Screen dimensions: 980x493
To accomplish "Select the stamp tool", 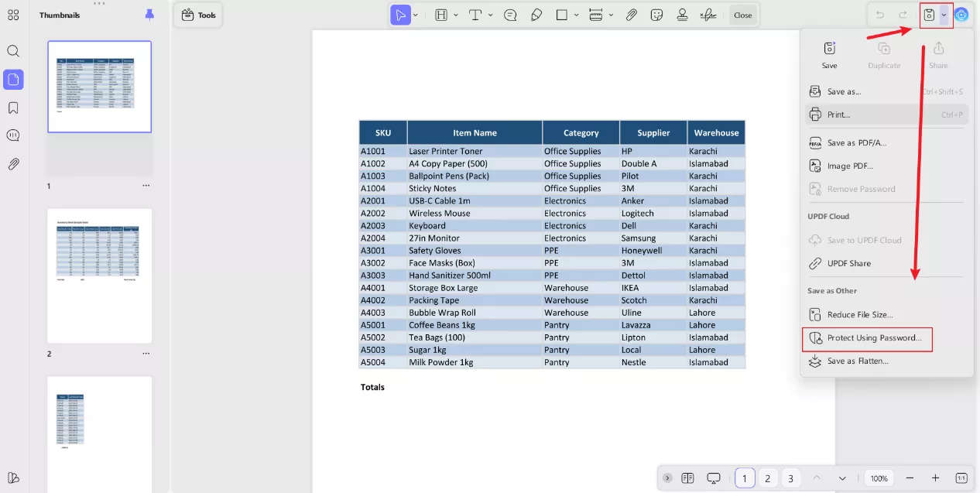I will (x=682, y=15).
